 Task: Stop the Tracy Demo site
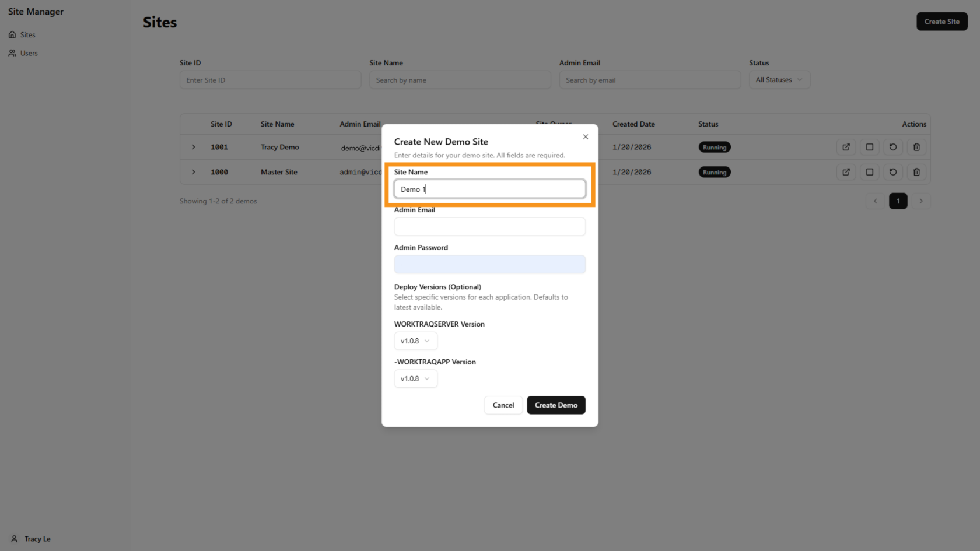click(869, 147)
